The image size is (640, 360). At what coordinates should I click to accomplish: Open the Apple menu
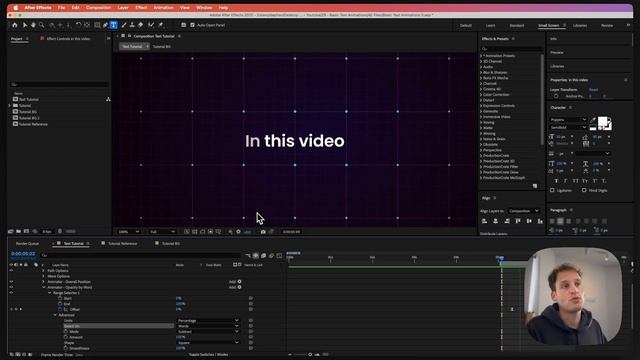pos(16,7)
